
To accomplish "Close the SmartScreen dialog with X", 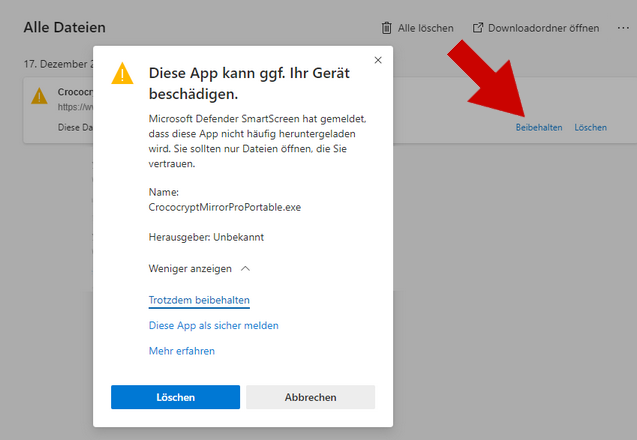I will 378,60.
